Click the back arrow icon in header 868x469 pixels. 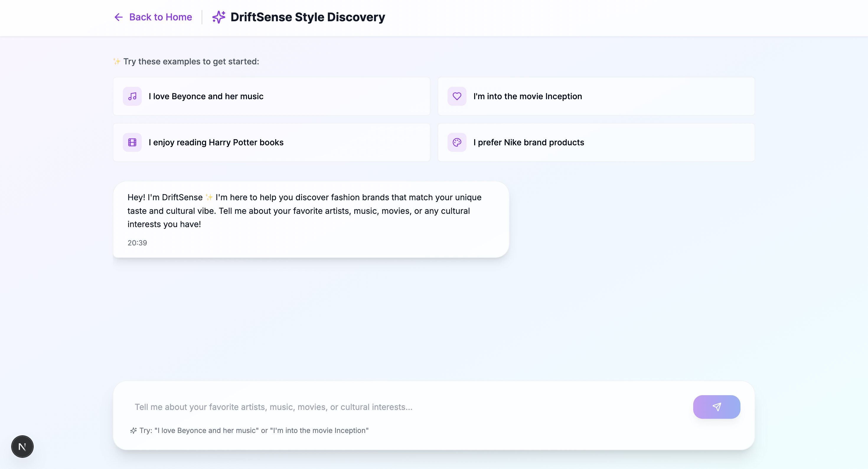point(118,17)
